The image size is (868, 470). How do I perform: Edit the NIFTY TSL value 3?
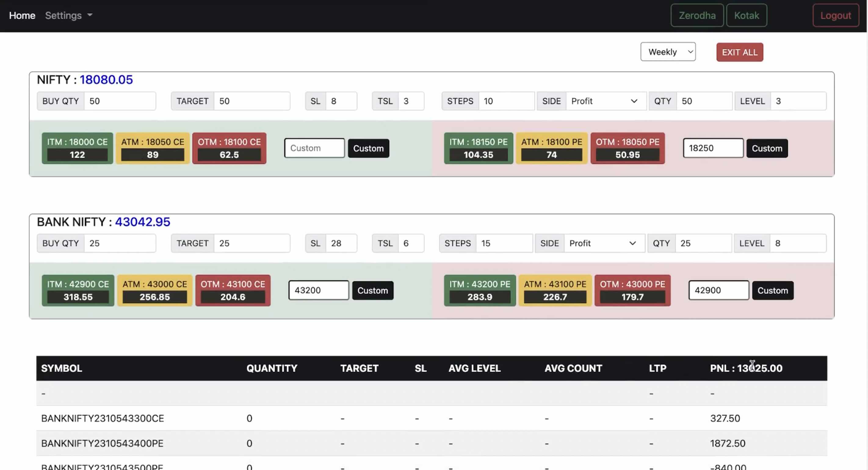[411, 101]
